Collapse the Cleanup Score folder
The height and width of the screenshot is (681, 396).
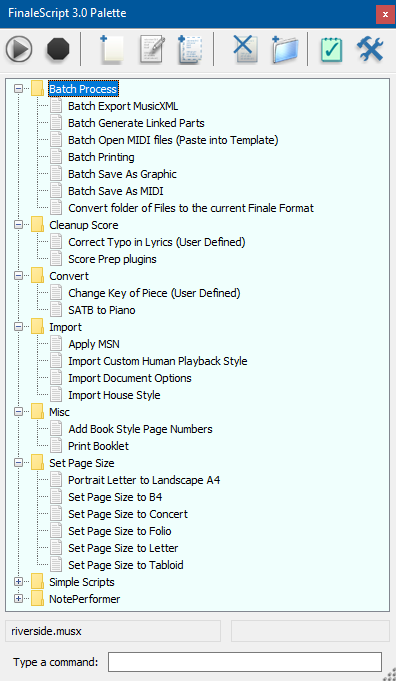click(18, 225)
